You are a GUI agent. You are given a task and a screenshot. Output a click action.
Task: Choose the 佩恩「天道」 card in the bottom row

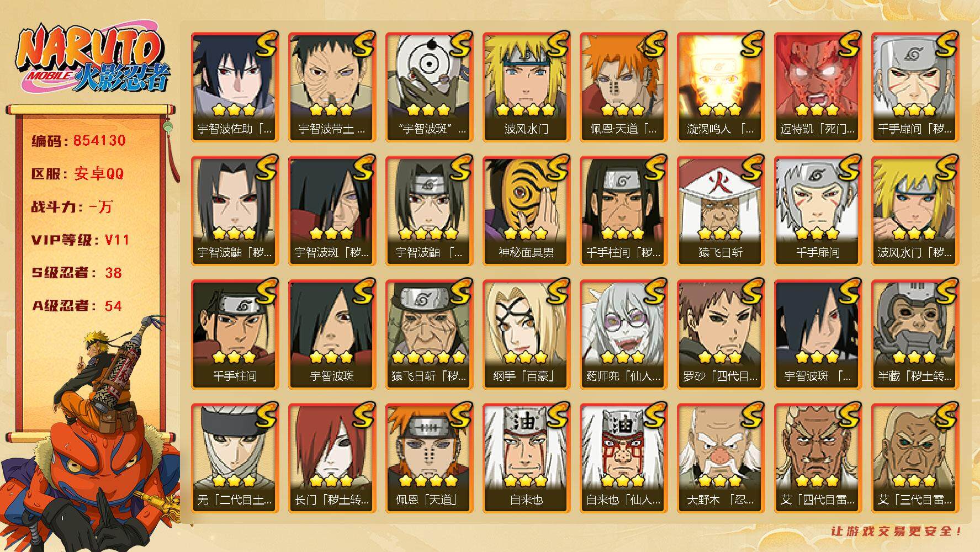(429, 458)
